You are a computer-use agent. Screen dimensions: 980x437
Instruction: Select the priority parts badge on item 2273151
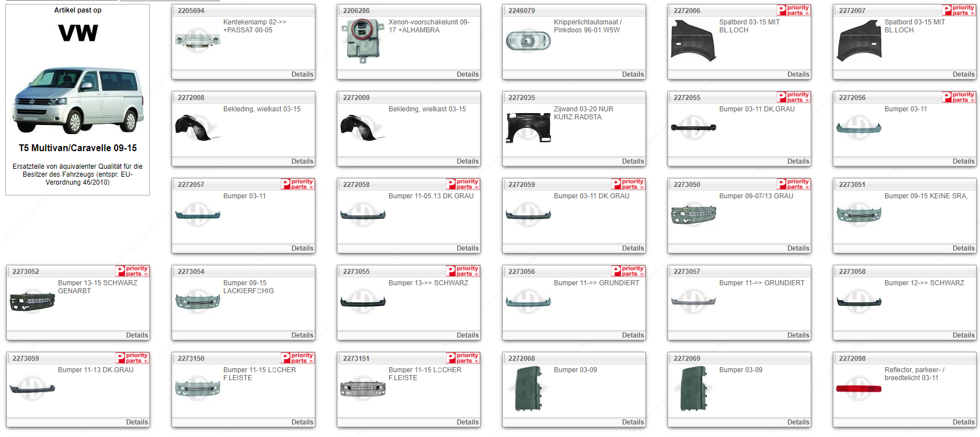tap(463, 358)
